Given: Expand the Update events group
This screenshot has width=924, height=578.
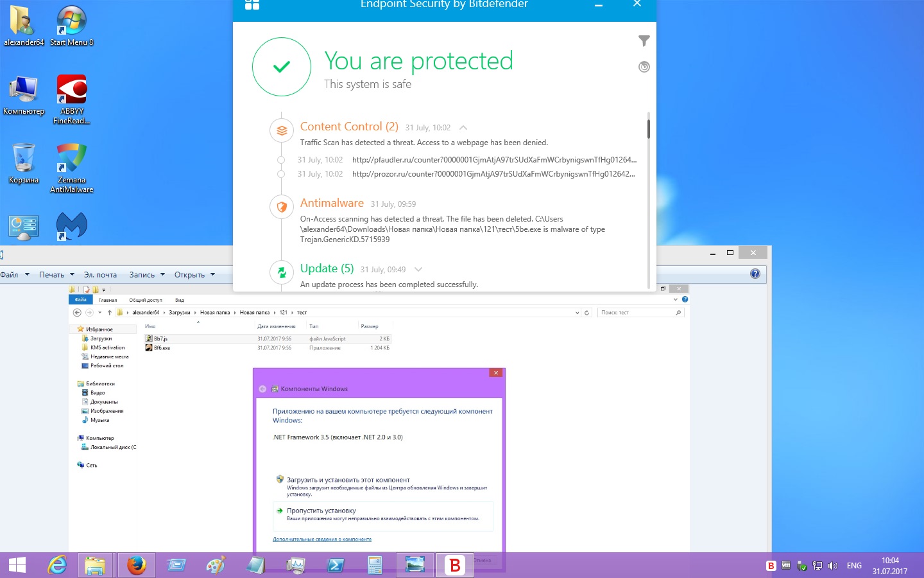Looking at the screenshot, I should click(418, 270).
